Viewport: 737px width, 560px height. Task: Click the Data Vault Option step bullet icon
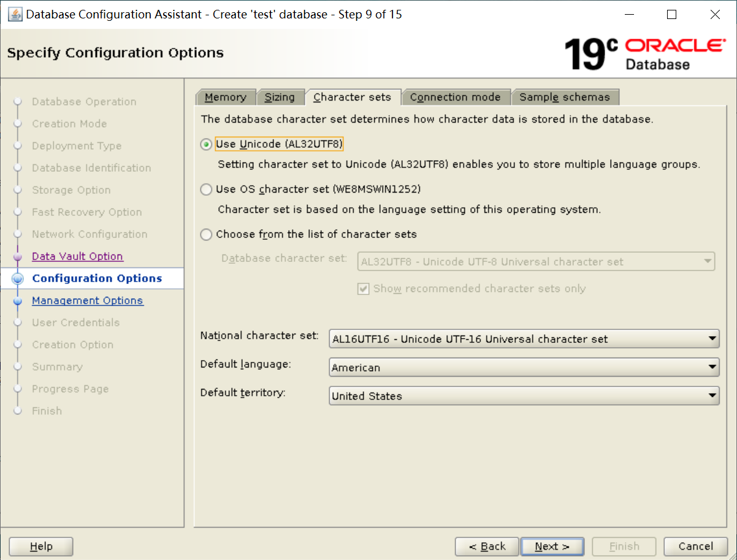18,256
